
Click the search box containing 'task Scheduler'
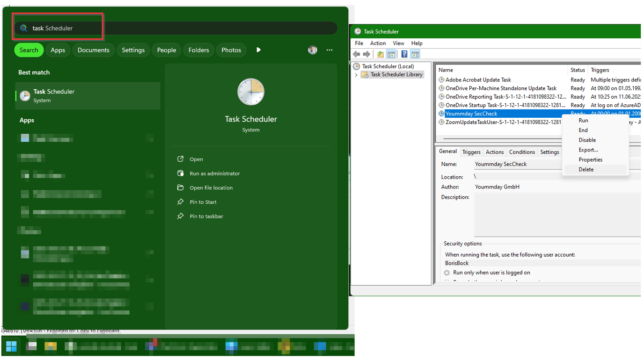[176, 28]
